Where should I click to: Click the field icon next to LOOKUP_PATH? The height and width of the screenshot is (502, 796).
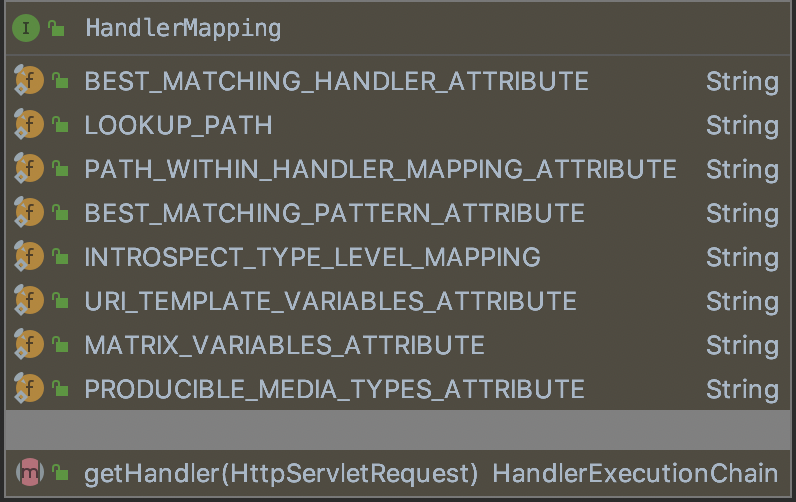click(28, 126)
